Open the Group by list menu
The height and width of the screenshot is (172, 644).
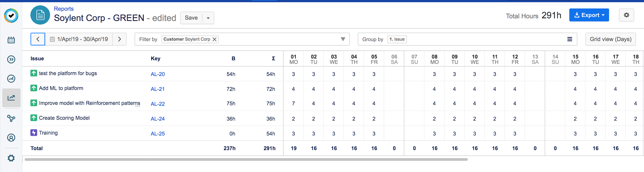[570, 39]
